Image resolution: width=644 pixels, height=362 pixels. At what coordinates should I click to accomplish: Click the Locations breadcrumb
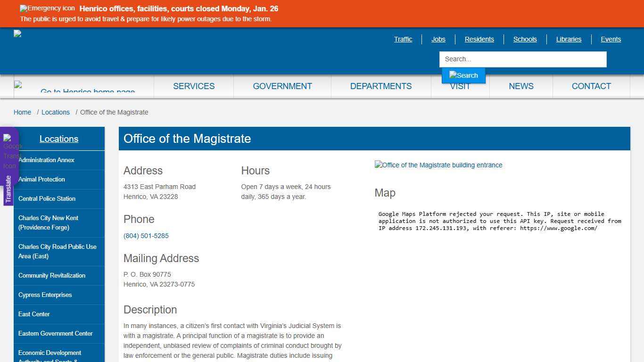55,112
